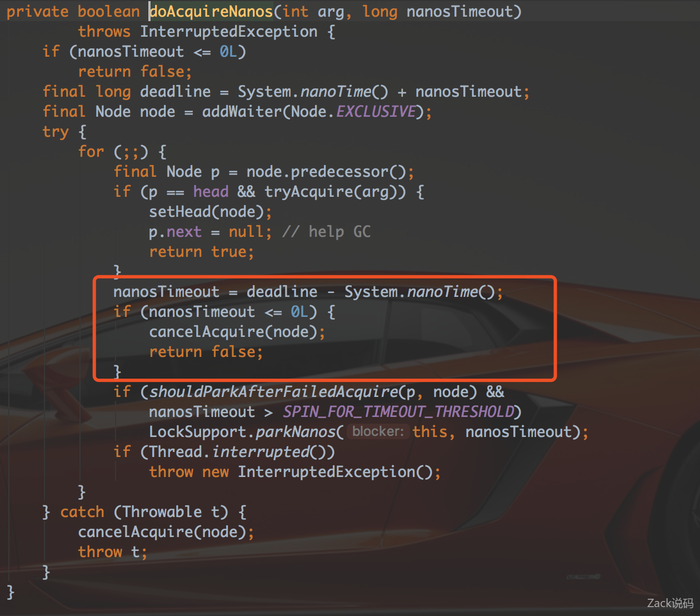Click the 'p.next = null' assignment
Screen dimensions: 700x616
(207, 232)
